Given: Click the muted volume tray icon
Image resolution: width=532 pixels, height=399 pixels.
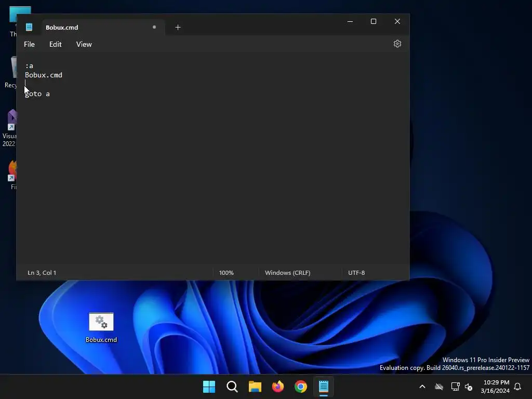Looking at the screenshot, I should pyautogui.click(x=469, y=387).
